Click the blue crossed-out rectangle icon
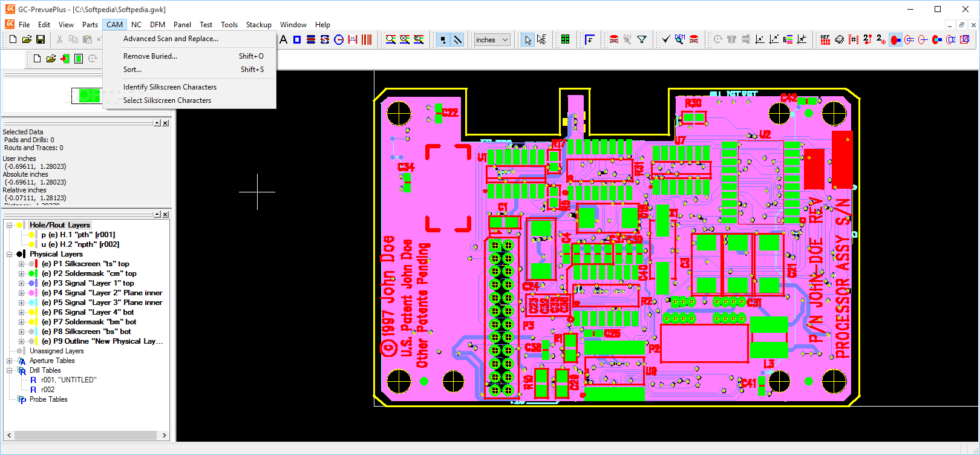The height and width of the screenshot is (455, 980). coord(965,39)
